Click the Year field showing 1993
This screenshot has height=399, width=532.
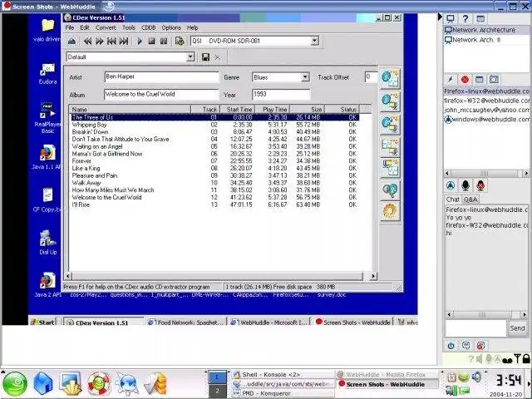[281, 94]
